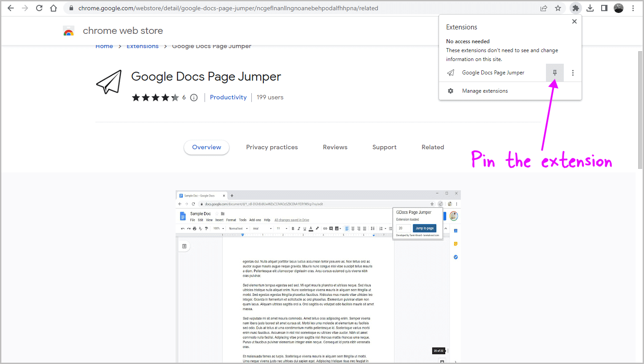644x364 pixels.
Task: Open more options for Google Docs Page Jumper
Action: pos(573,72)
